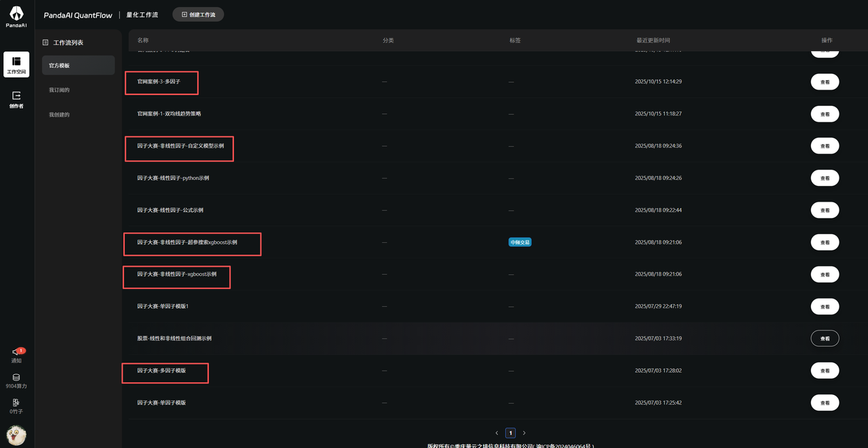Go to the next page arrow
868x448 pixels.
524,433
